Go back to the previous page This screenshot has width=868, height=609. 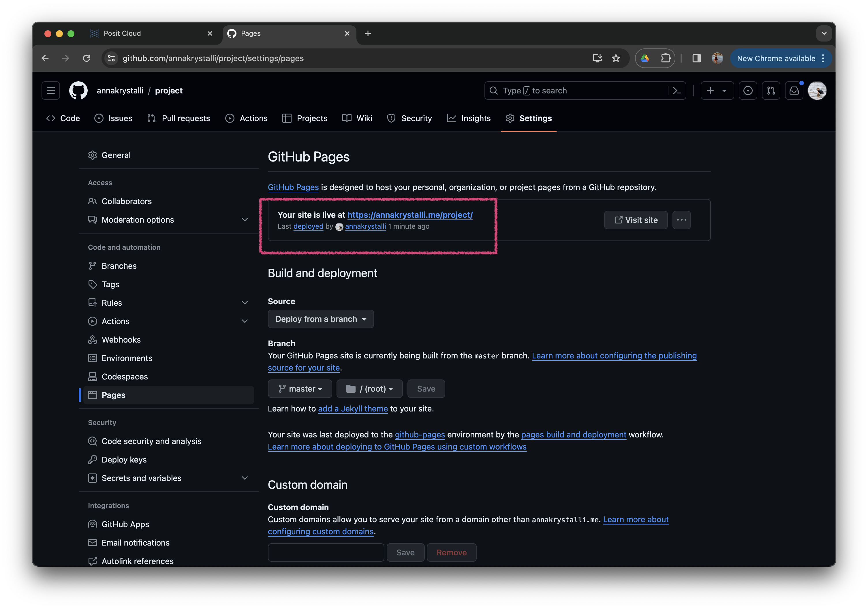(45, 58)
